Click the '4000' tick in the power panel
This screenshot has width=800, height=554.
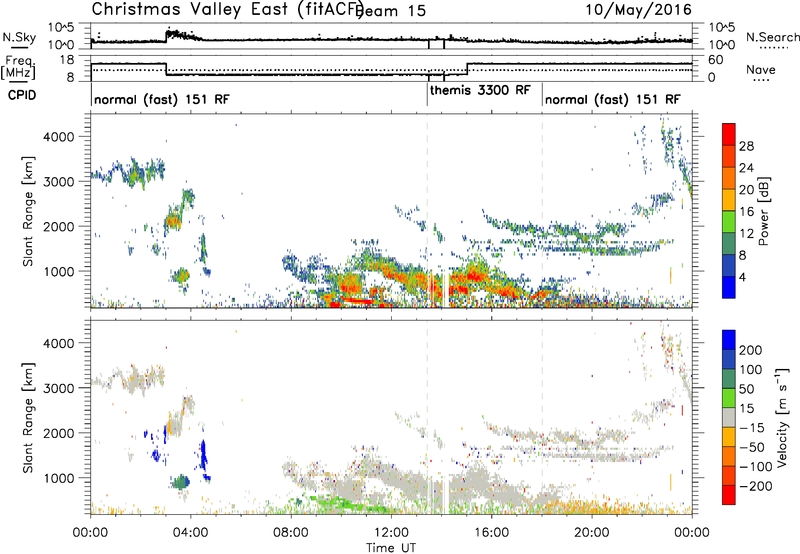(58, 137)
